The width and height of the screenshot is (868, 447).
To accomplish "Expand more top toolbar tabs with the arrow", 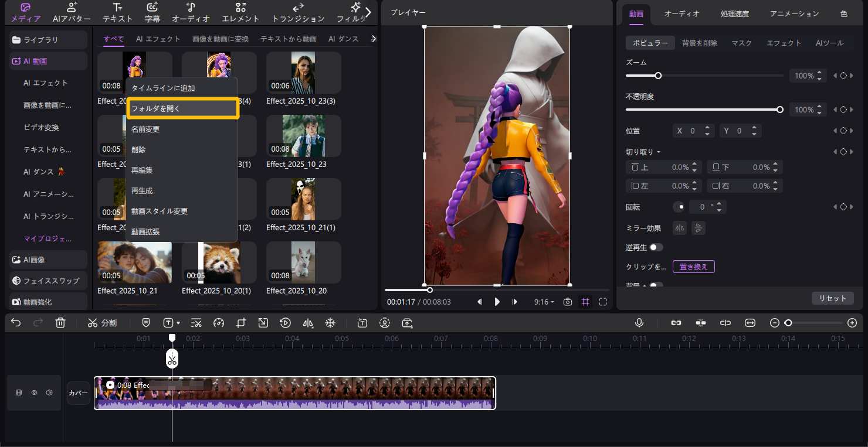I will 368,12.
